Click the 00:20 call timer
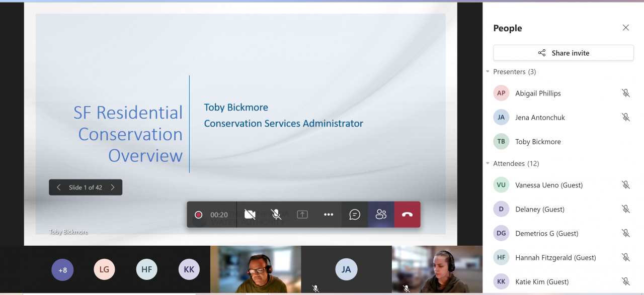The width and height of the screenshot is (644, 295). [x=219, y=215]
